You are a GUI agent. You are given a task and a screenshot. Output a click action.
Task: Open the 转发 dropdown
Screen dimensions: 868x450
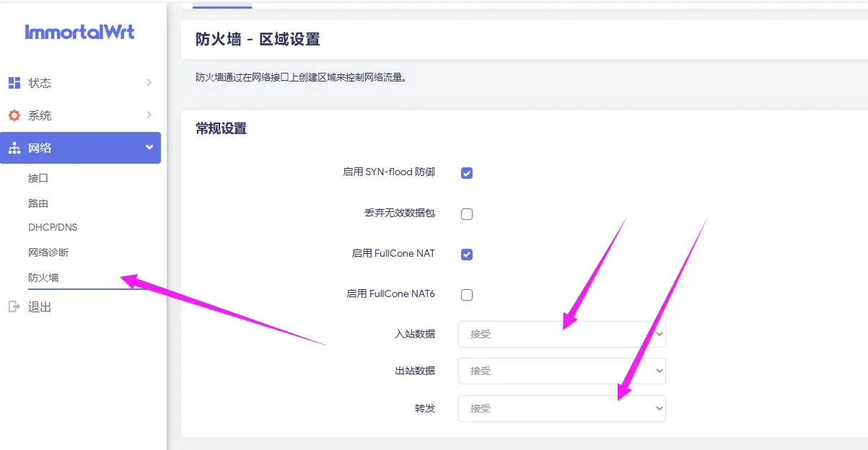561,408
